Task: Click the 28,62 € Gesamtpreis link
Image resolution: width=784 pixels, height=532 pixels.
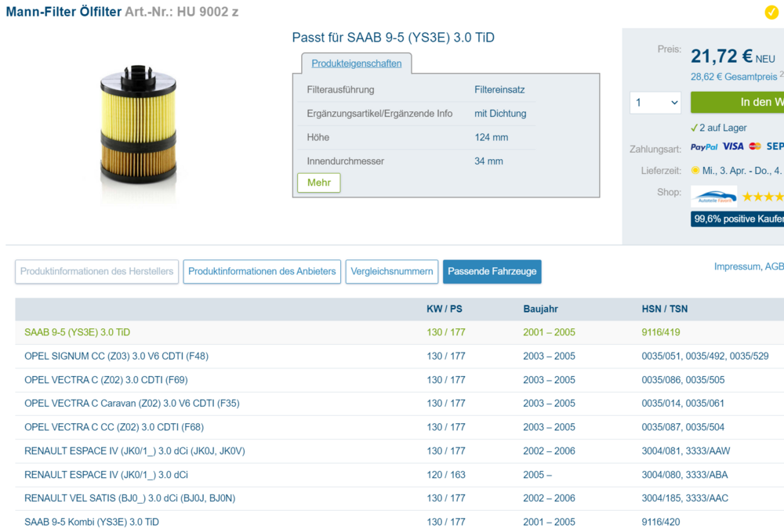Action: point(734,77)
